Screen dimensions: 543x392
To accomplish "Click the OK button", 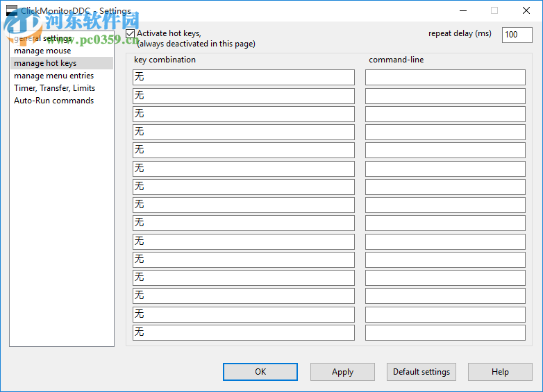I will tap(260, 372).
